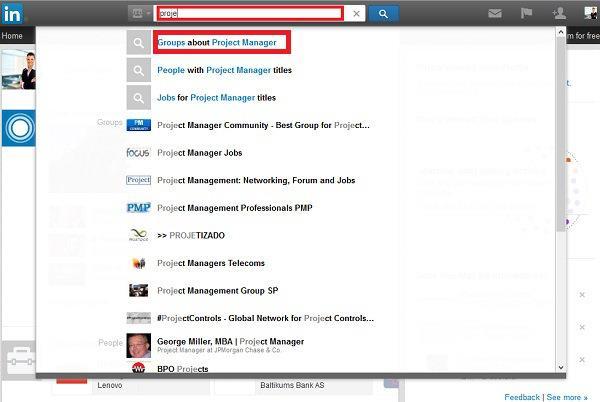Image resolution: width=600 pixels, height=402 pixels.
Task: Open 'Project Management Group SP' result
Action: (x=218, y=291)
